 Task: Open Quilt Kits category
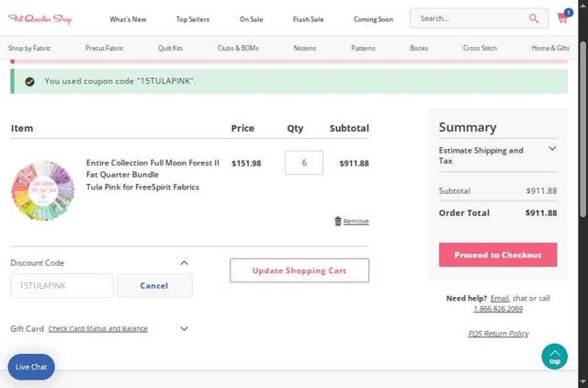click(x=170, y=48)
